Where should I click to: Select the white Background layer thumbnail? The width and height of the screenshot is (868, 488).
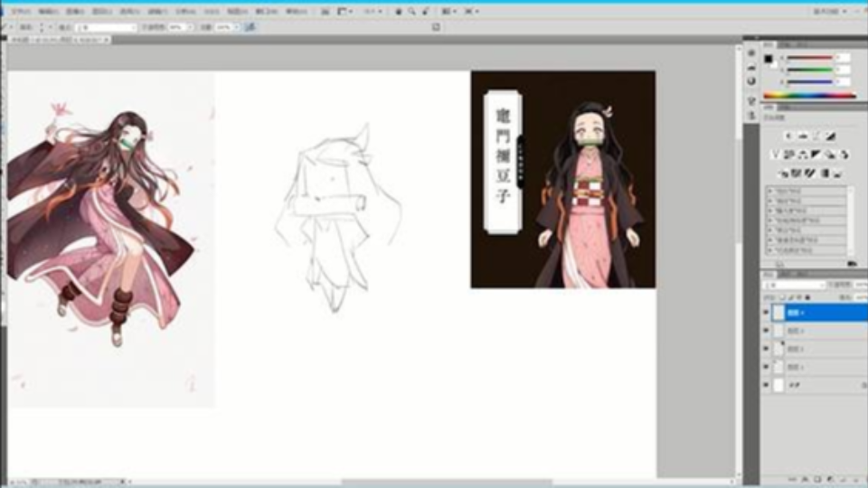(x=778, y=385)
